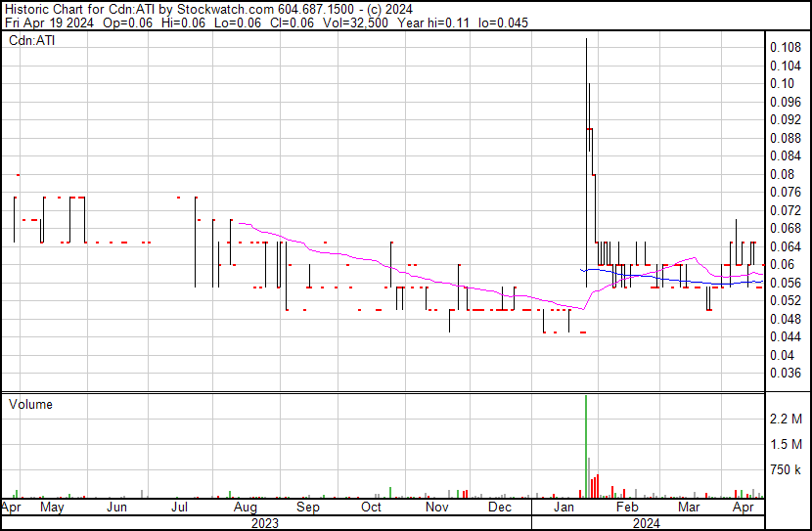
Task: Click the 'Year hi=0.11' text
Action: [x=433, y=22]
